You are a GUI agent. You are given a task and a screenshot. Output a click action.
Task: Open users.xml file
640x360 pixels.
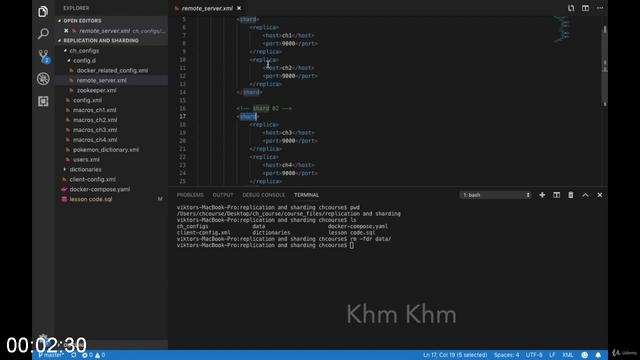(86, 160)
